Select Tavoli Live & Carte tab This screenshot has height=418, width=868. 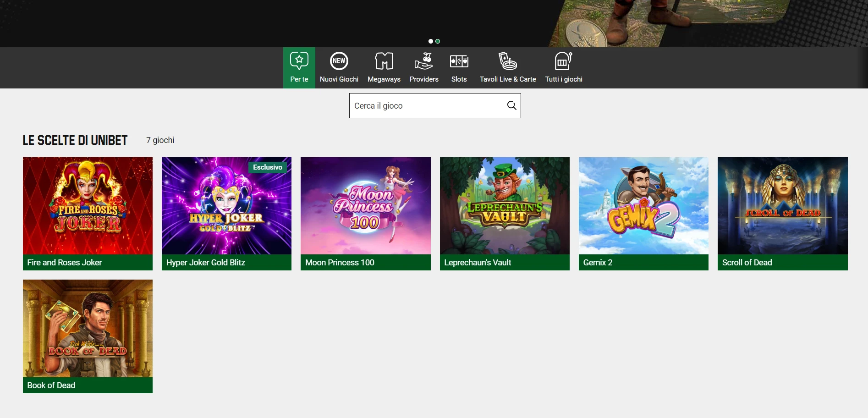[x=508, y=68]
